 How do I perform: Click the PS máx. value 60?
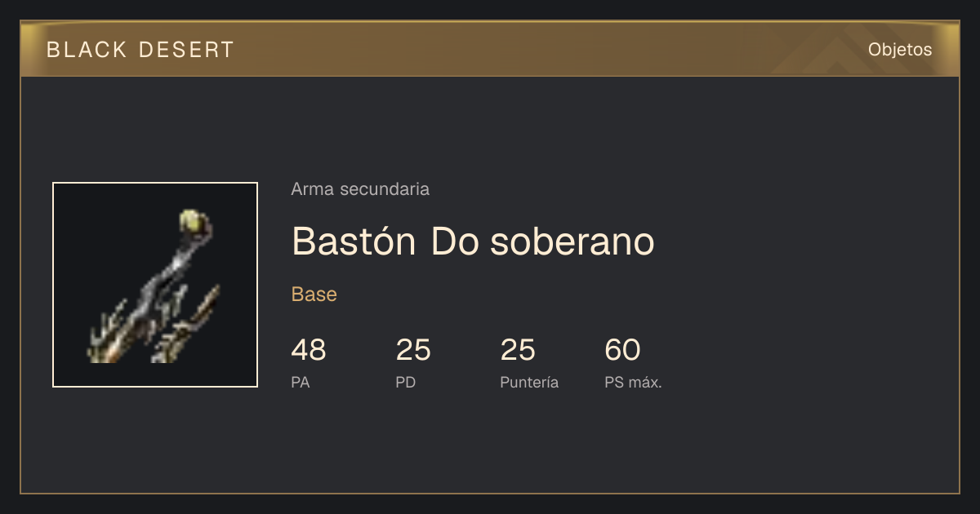tap(622, 350)
